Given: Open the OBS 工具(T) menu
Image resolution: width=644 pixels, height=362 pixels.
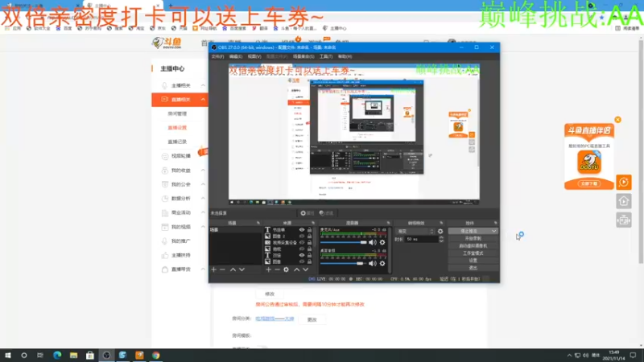Looking at the screenshot, I should pos(326,56).
